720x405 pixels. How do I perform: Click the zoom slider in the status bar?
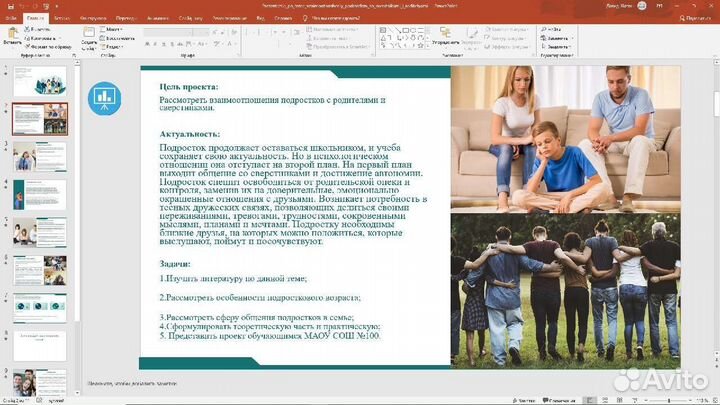pos(669,401)
